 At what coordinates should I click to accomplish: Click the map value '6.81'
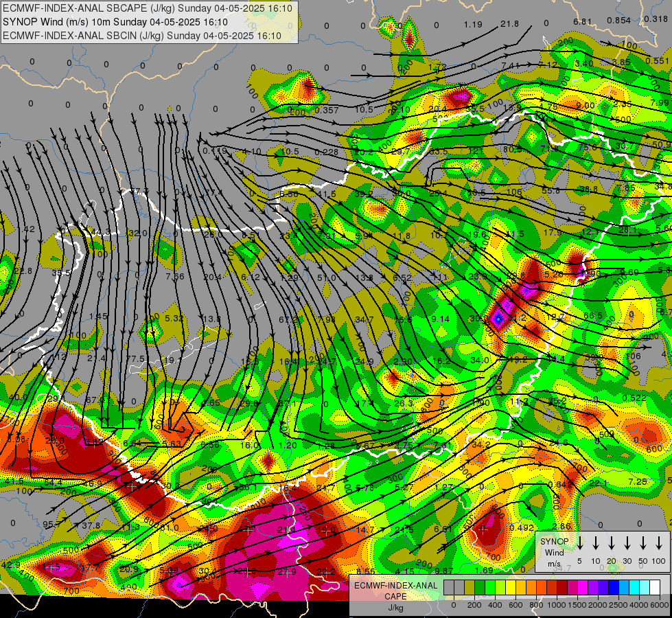(583, 22)
